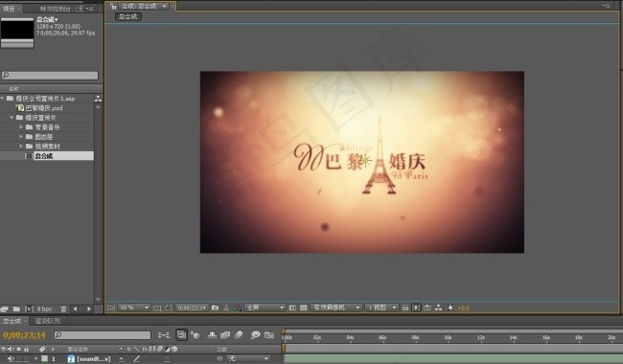
Task: Click the 总合成 composition thumbnail preview
Action: click(x=17, y=33)
